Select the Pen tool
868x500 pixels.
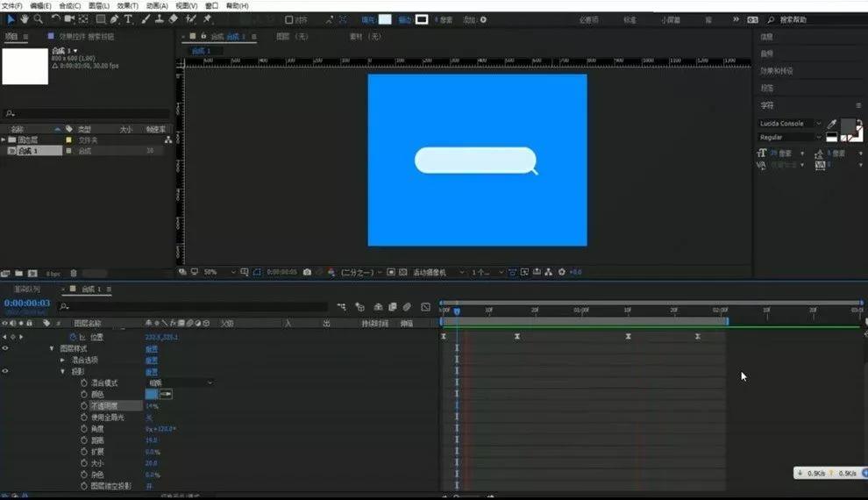click(114, 19)
